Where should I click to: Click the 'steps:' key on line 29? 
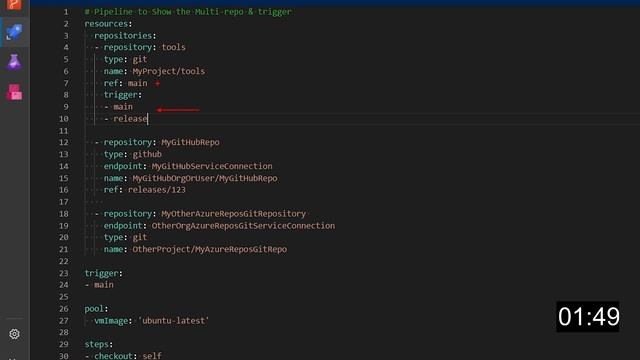99,344
